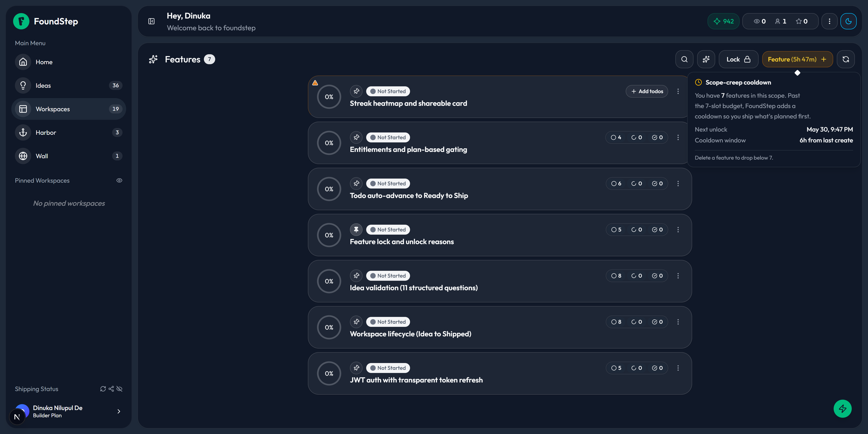
Task: Click the followers count person icon
Action: coord(777,21)
